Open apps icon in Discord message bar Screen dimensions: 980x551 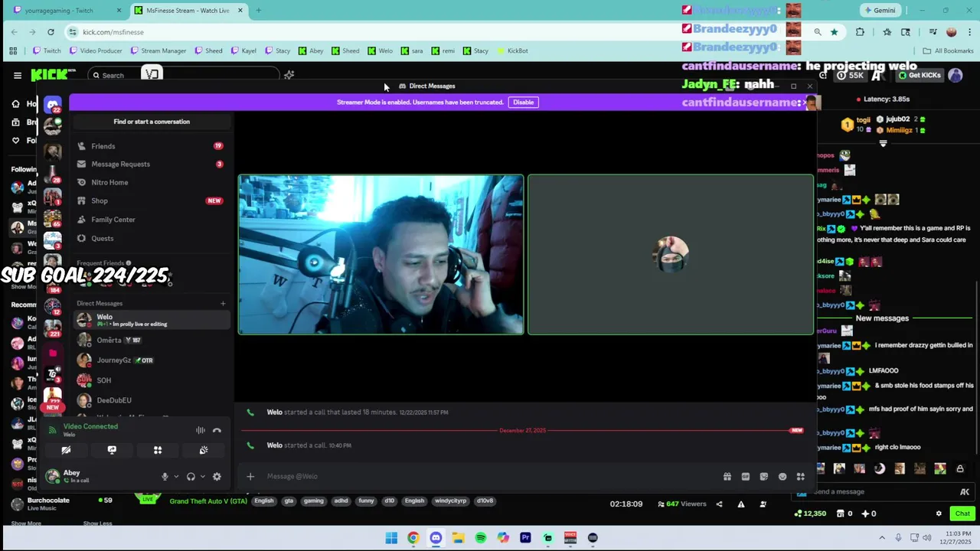[801, 477]
